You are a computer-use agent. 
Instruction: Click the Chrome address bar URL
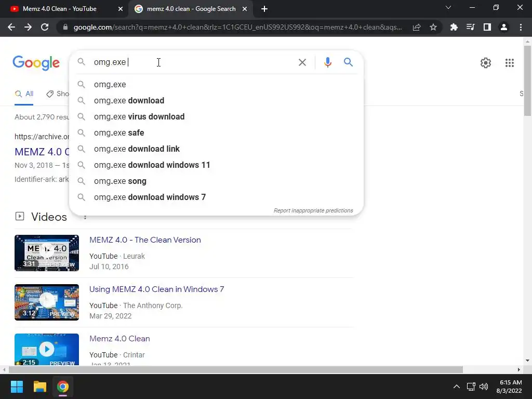pyautogui.click(x=237, y=27)
